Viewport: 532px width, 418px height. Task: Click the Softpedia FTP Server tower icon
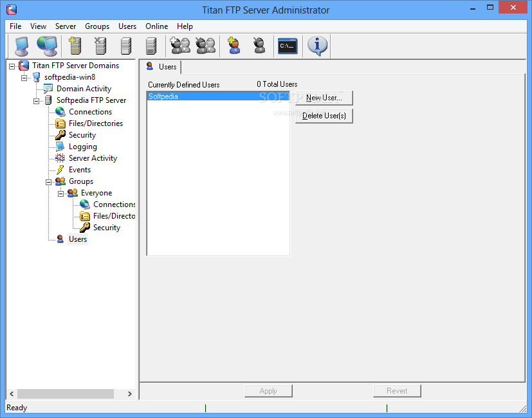click(x=48, y=100)
